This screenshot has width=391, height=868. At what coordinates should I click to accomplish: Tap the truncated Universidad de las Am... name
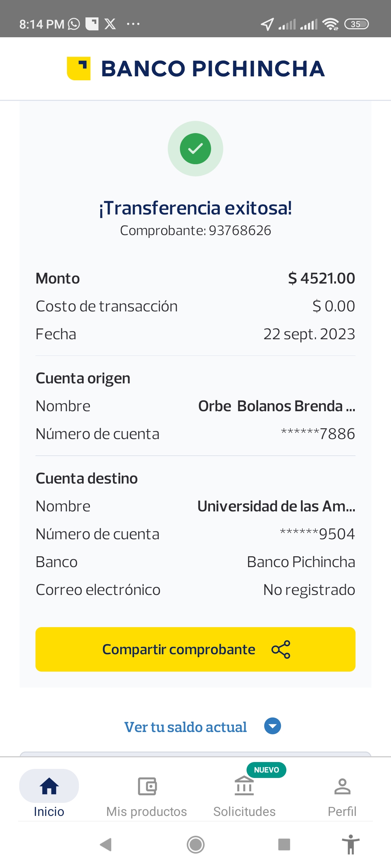[276, 506]
